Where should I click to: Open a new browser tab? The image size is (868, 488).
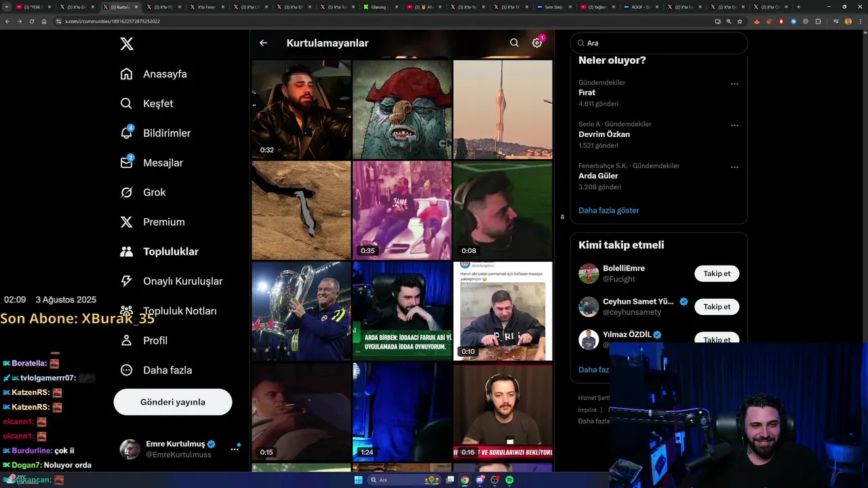pyautogui.click(x=798, y=7)
